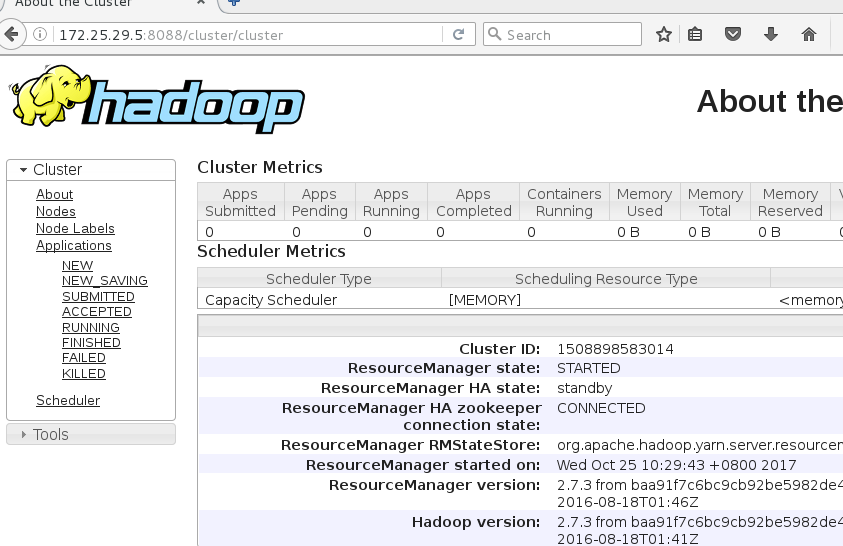Screen dimensions: 843x546
Task: Click the Apps Pending column header
Action: pos(319,202)
